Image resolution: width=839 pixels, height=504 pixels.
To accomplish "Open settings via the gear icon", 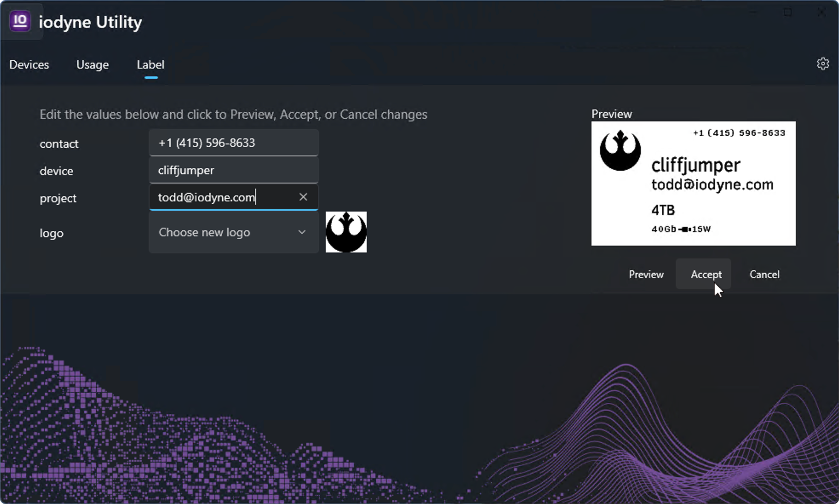I will tap(823, 64).
